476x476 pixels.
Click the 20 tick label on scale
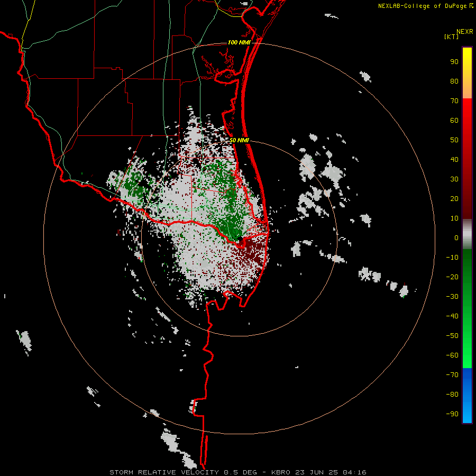pos(454,199)
